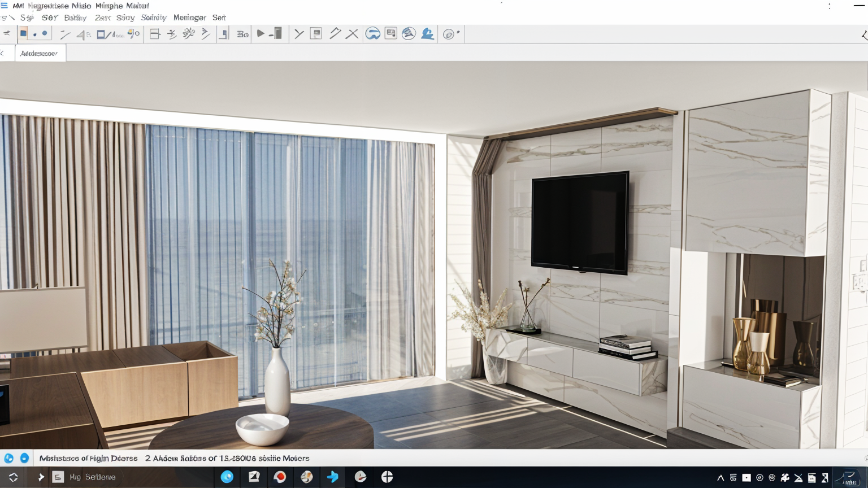
Task: Open the Meminger menu
Action: pyautogui.click(x=189, y=18)
